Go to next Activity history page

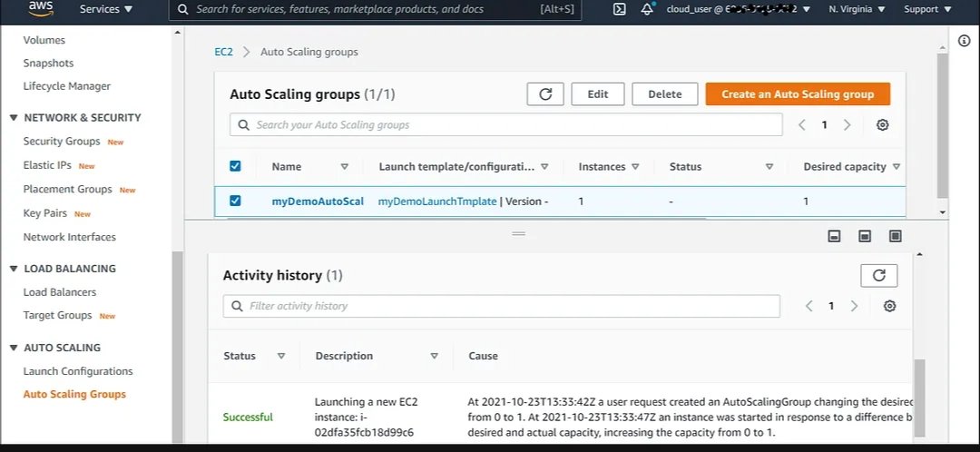coord(854,306)
